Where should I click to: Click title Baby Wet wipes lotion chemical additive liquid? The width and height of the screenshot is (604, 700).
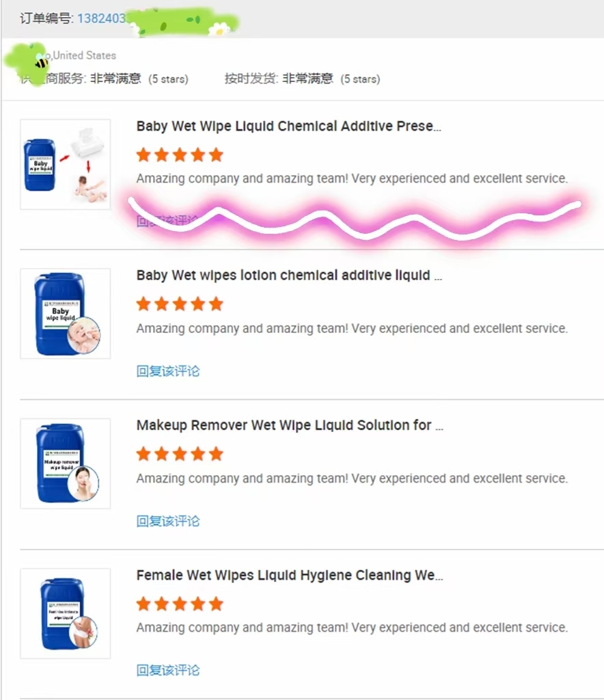pyautogui.click(x=289, y=275)
